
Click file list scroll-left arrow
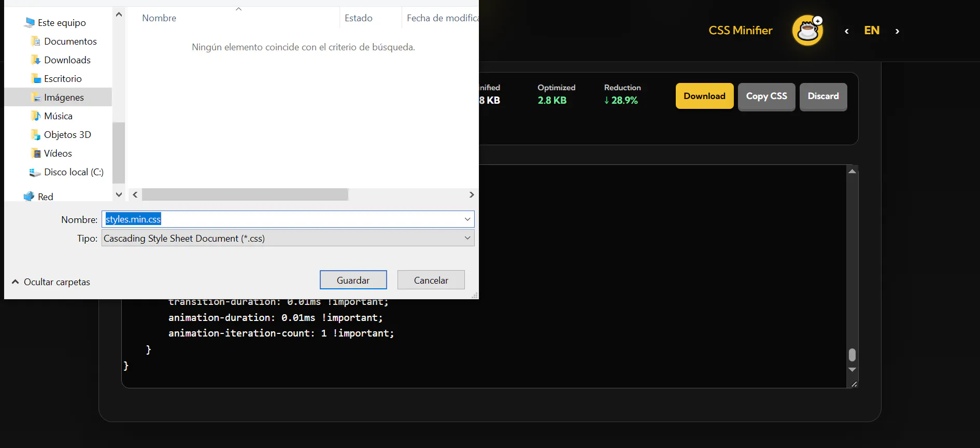coord(135,194)
